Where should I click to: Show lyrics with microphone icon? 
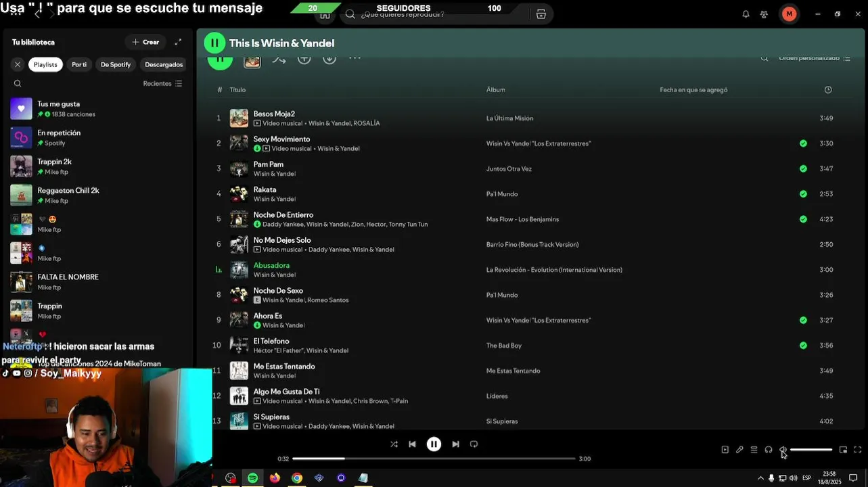(739, 450)
